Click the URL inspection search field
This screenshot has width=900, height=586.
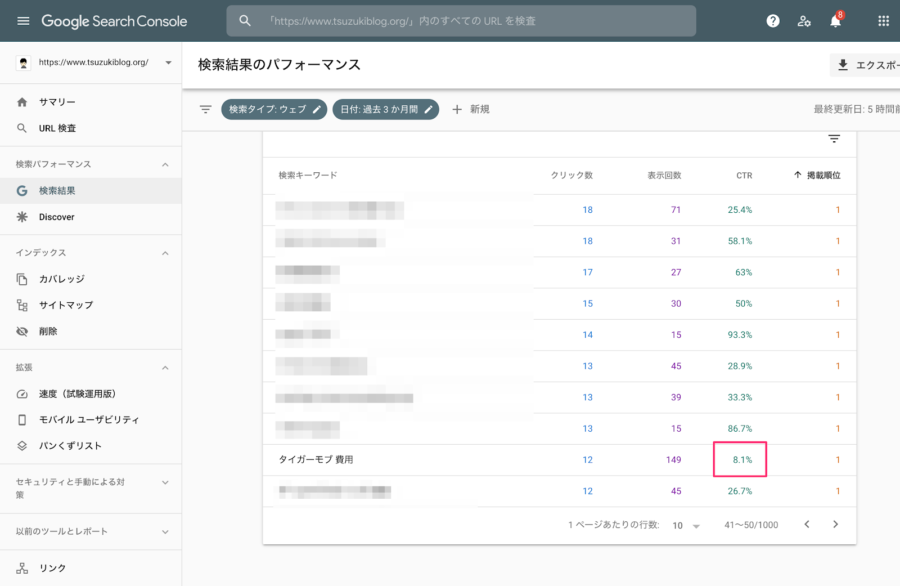pyautogui.click(x=461, y=21)
